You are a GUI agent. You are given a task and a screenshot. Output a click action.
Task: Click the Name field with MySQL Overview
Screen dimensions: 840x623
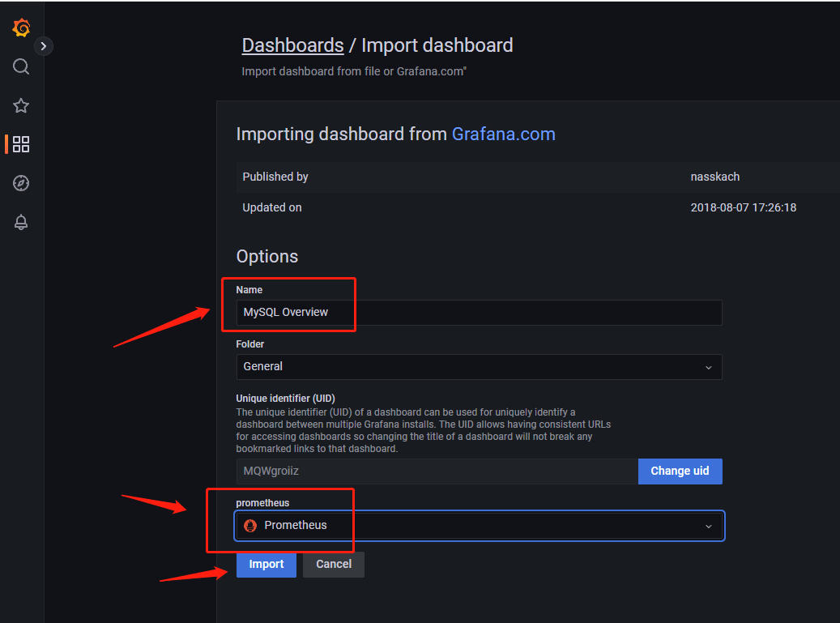(479, 312)
